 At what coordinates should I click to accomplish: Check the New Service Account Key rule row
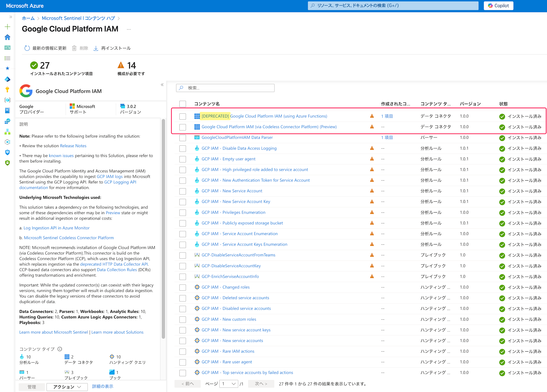(x=183, y=202)
